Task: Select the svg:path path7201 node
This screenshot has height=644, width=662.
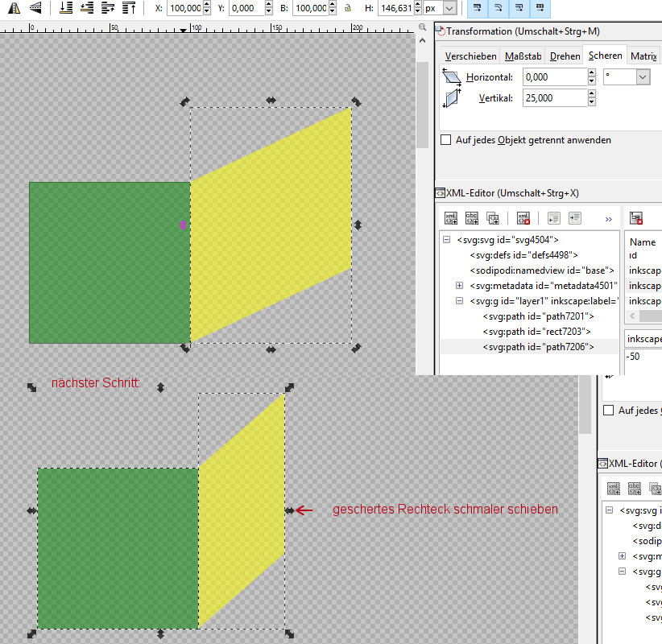Action: pos(538,316)
